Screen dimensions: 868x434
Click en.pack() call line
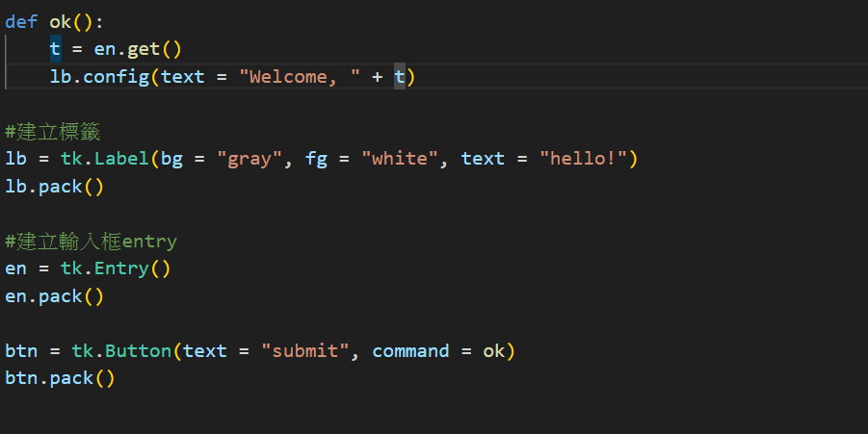54,296
